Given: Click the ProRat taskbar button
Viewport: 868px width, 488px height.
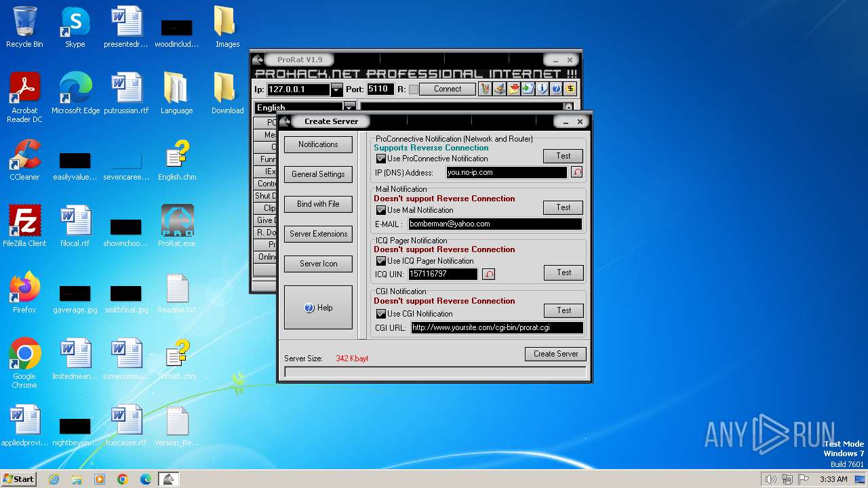Looking at the screenshot, I should point(169,479).
